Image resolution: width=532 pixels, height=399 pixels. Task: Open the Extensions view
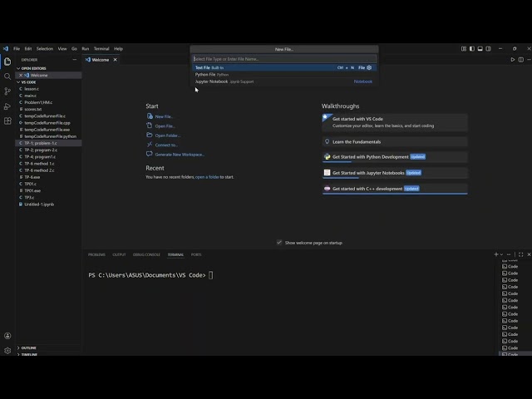pyautogui.click(x=7, y=121)
